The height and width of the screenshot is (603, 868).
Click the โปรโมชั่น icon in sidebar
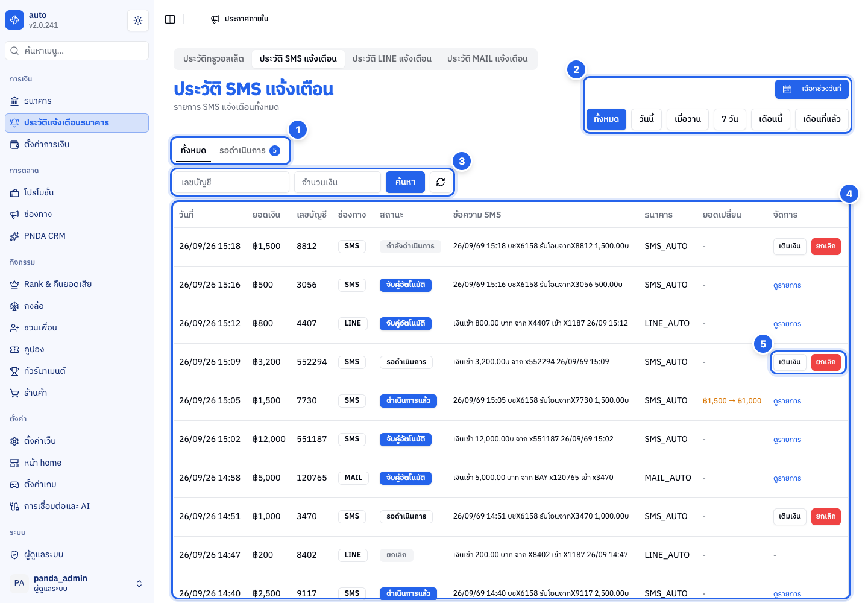click(14, 192)
